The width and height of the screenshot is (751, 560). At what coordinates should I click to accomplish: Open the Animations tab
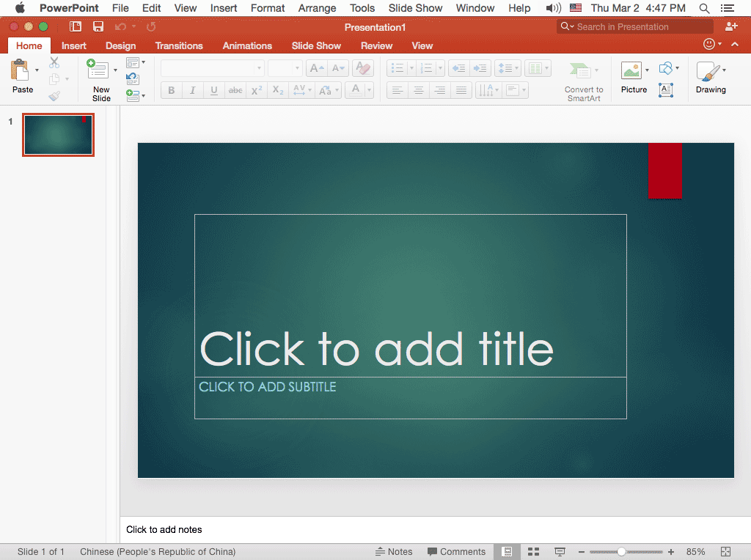(x=247, y=46)
